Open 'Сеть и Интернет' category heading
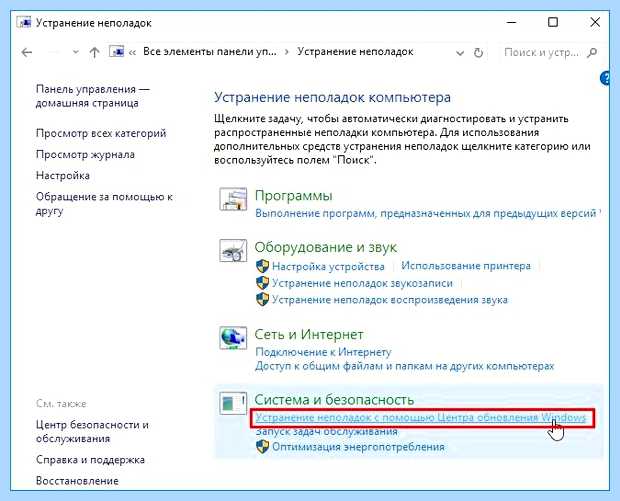This screenshot has width=620, height=501. (x=309, y=335)
